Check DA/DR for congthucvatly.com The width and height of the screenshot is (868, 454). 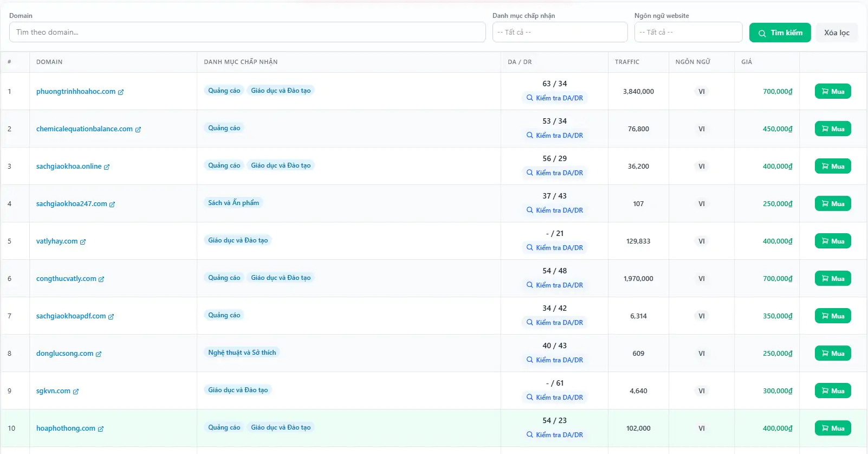pyautogui.click(x=555, y=285)
